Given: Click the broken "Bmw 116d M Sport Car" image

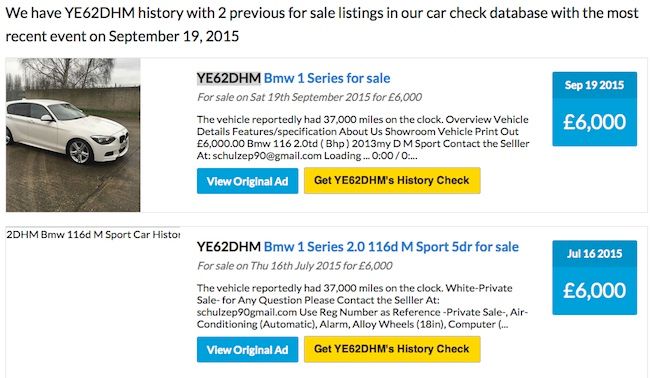Looking at the screenshot, I should click(93, 235).
